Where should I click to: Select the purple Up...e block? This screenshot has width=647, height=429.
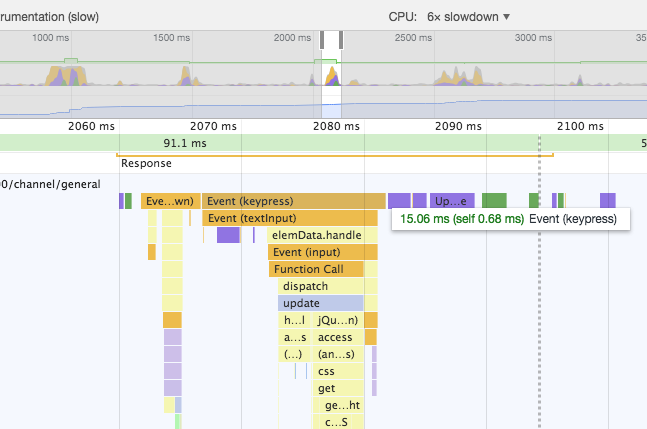[x=452, y=201]
